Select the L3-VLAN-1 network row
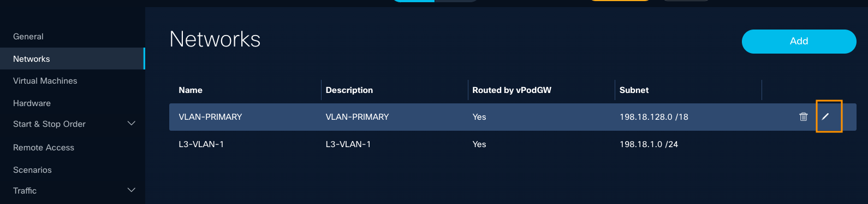Screen dimensions: 868x204 point(513,144)
